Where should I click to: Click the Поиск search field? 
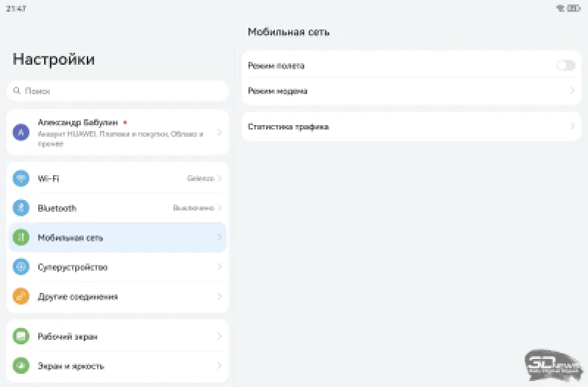click(118, 91)
